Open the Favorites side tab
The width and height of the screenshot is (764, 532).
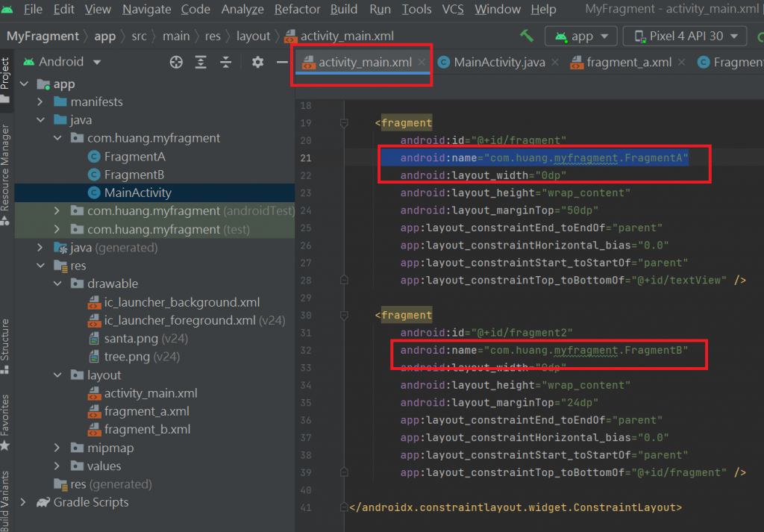point(5,422)
